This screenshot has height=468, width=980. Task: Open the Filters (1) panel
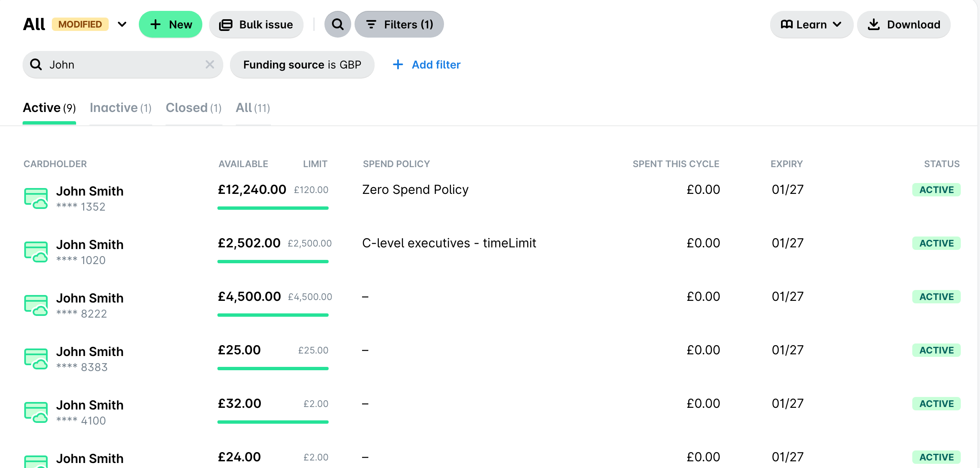point(399,25)
